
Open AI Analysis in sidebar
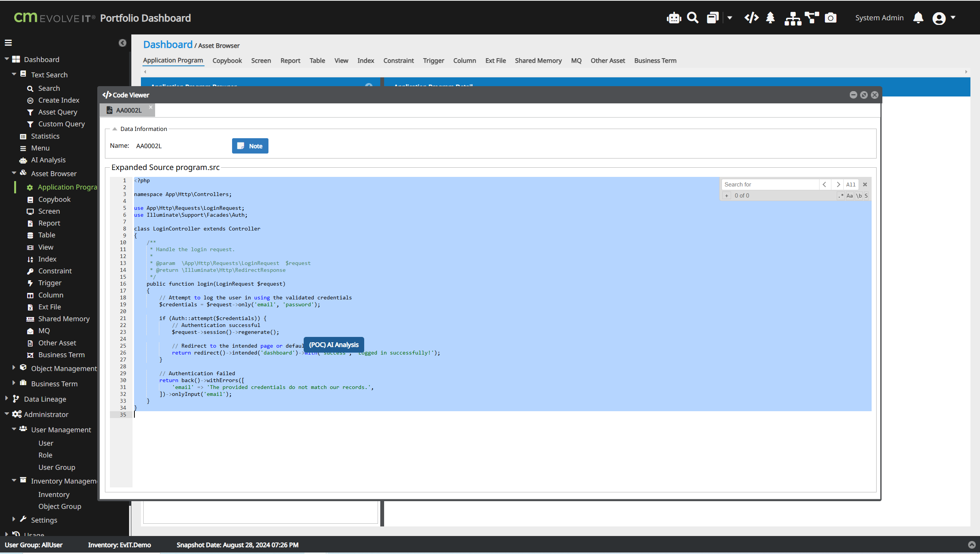point(48,160)
